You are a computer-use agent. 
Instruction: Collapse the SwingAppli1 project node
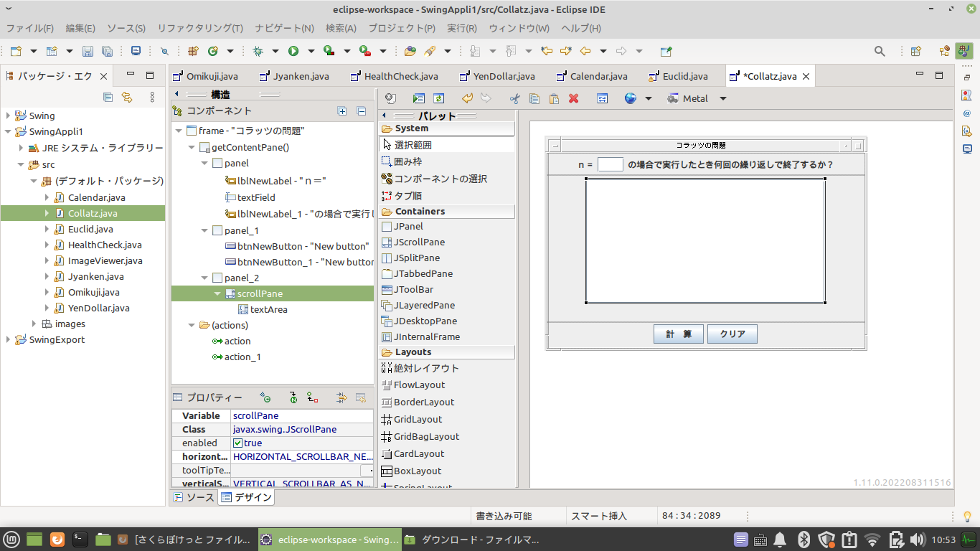coord(8,131)
